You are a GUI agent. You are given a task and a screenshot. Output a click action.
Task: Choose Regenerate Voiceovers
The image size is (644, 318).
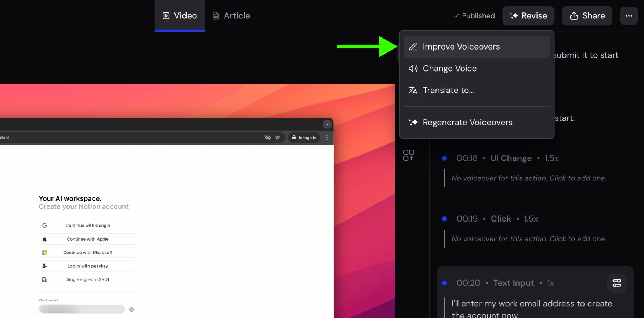point(477,123)
